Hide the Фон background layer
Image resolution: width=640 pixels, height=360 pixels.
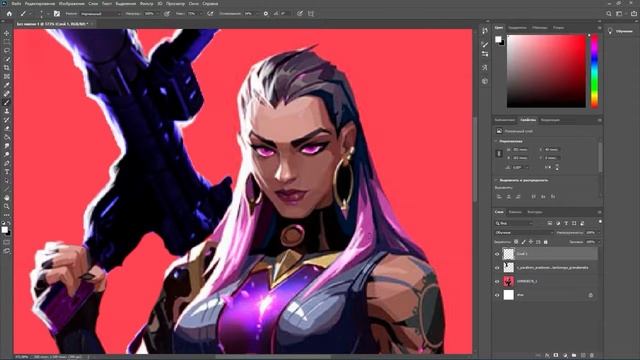pos(497,295)
